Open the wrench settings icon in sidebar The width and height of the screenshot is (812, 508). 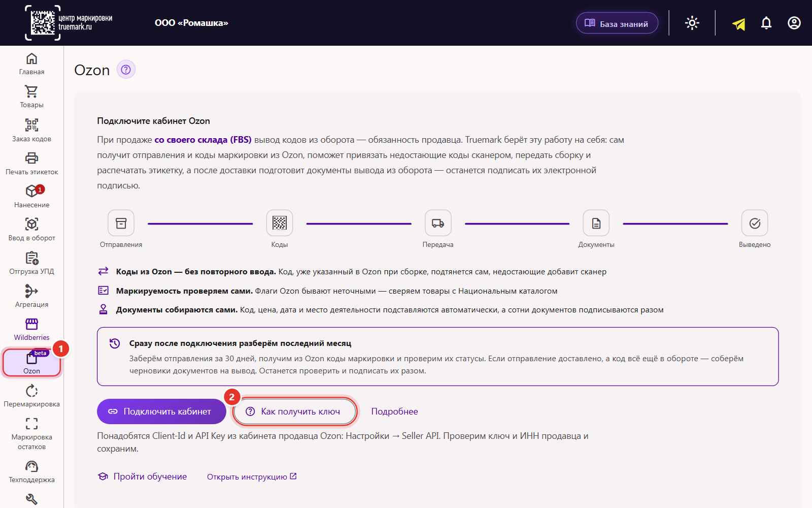pyautogui.click(x=31, y=499)
